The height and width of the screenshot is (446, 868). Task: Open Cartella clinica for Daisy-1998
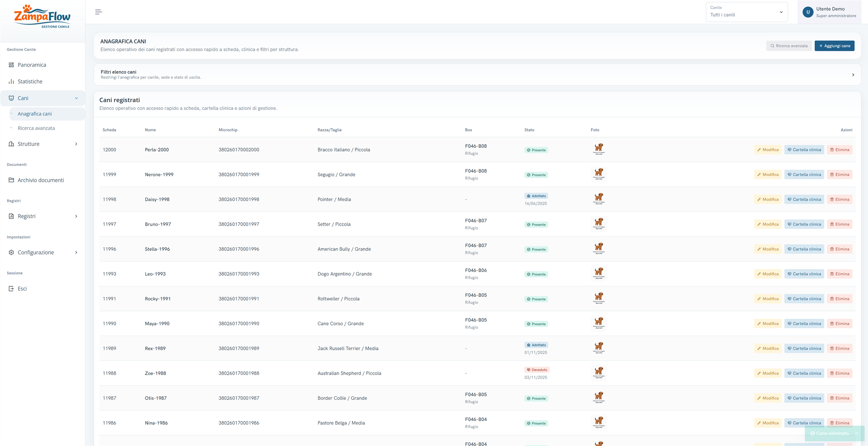click(804, 199)
